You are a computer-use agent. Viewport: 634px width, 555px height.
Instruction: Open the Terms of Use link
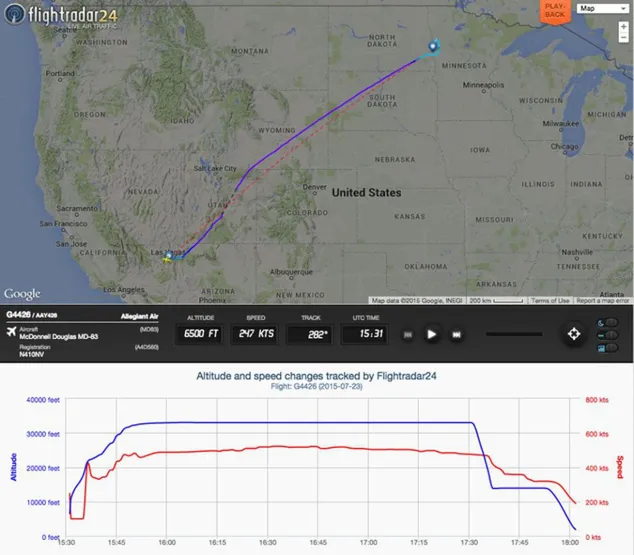550,300
